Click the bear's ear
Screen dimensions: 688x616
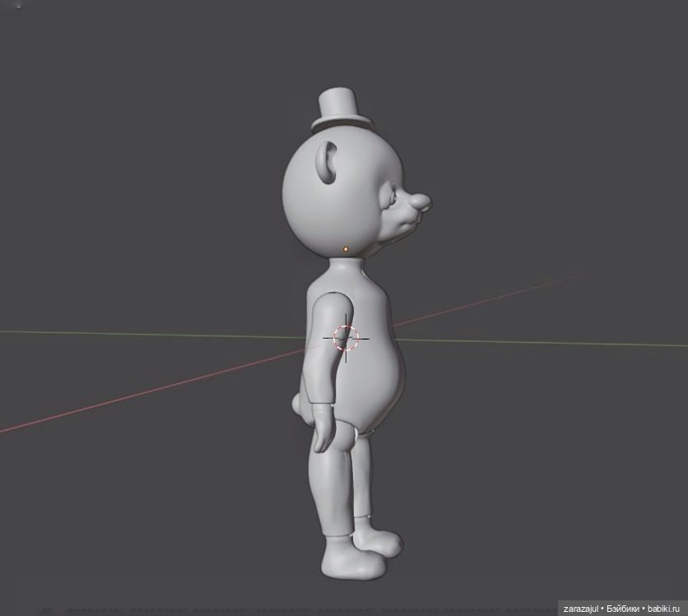point(327,162)
